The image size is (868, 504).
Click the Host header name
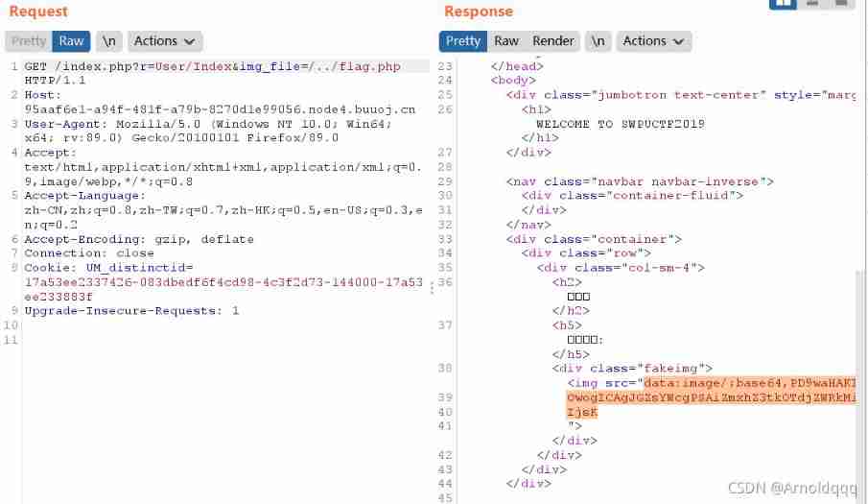[x=42, y=95]
